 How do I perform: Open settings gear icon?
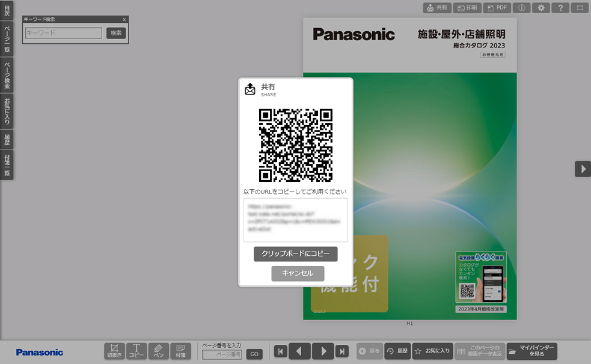tap(541, 8)
